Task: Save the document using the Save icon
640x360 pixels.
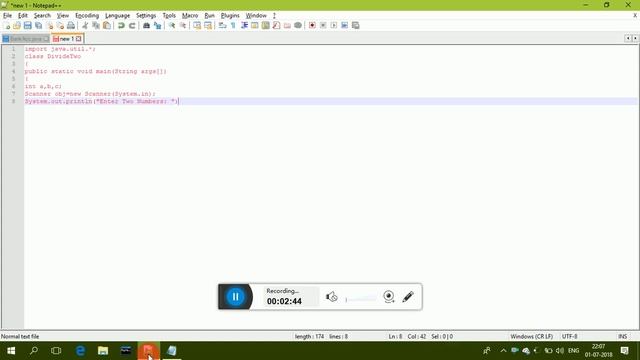Action: point(27,25)
